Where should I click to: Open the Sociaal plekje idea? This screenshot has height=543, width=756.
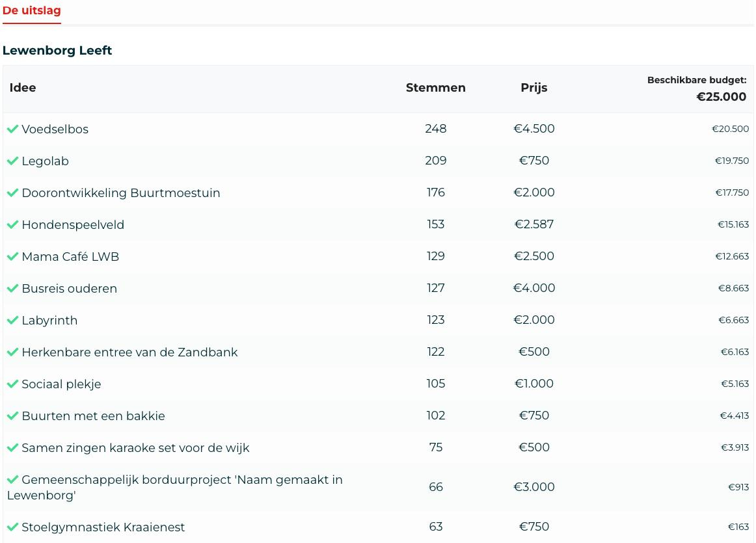click(x=61, y=384)
